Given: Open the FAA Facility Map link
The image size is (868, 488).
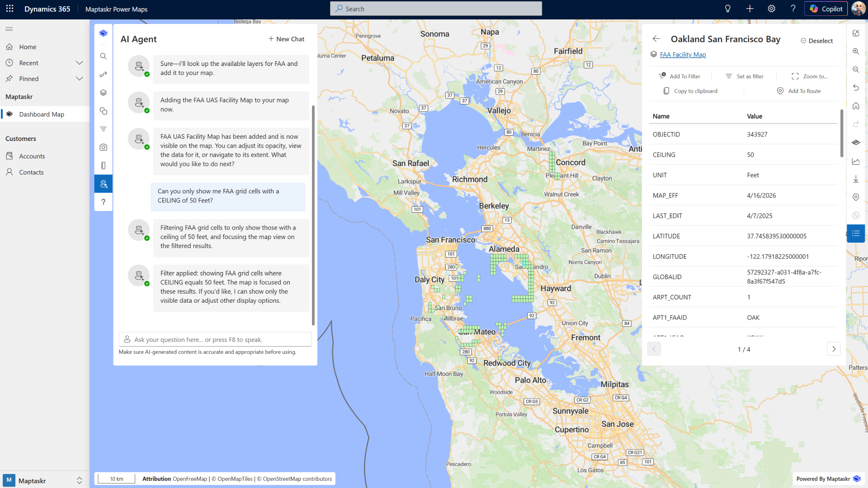Looking at the screenshot, I should [x=683, y=55].
